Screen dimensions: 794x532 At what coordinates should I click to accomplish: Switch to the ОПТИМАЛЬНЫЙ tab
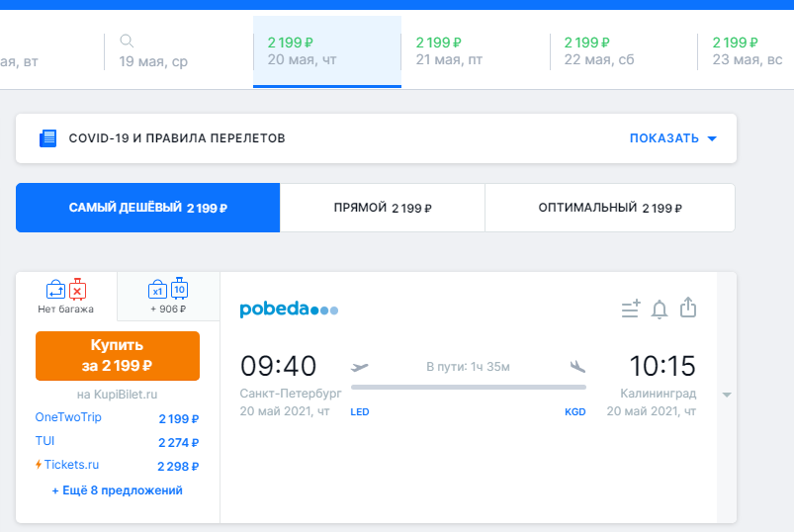click(609, 209)
